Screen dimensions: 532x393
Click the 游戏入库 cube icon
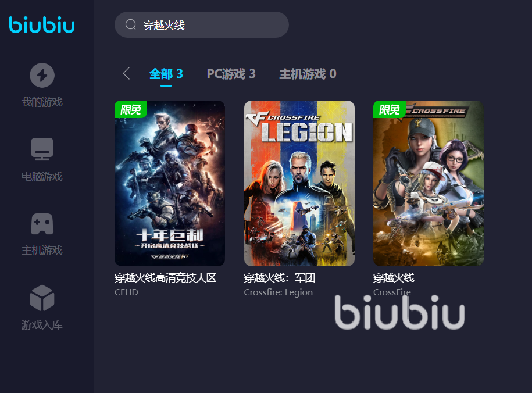tap(42, 298)
